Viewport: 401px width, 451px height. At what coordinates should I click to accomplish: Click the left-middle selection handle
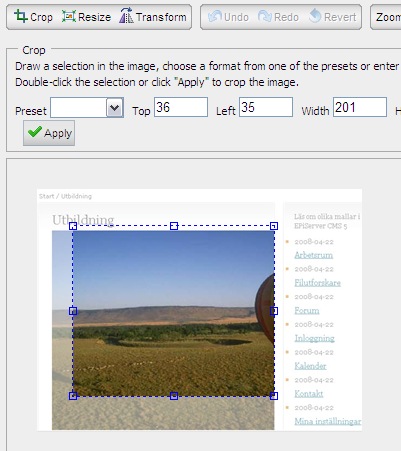click(73, 311)
